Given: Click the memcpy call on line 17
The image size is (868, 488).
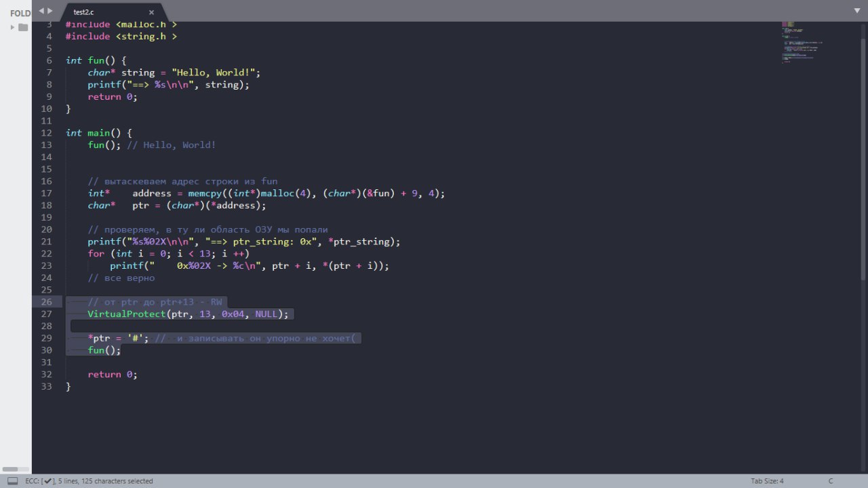Looking at the screenshot, I should tap(317, 193).
